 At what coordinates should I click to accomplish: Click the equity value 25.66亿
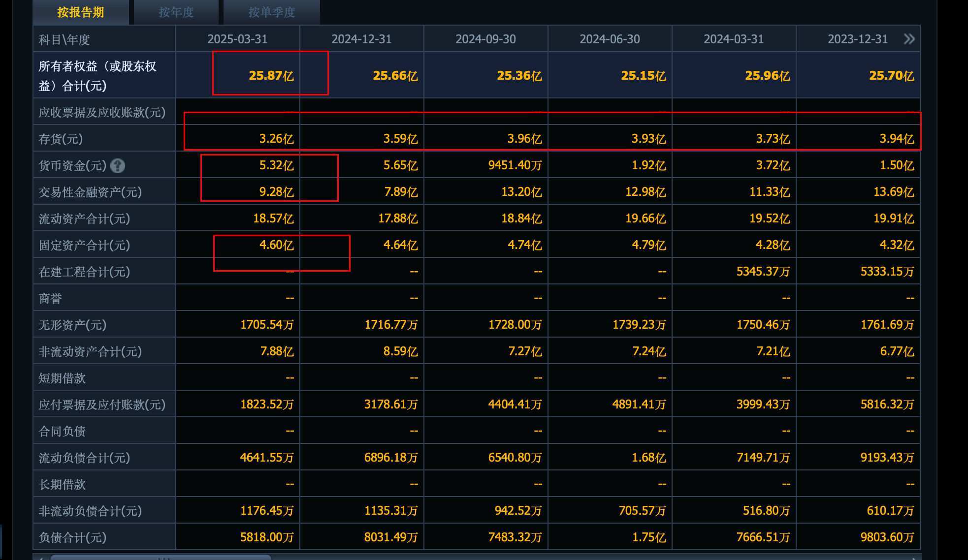[395, 76]
